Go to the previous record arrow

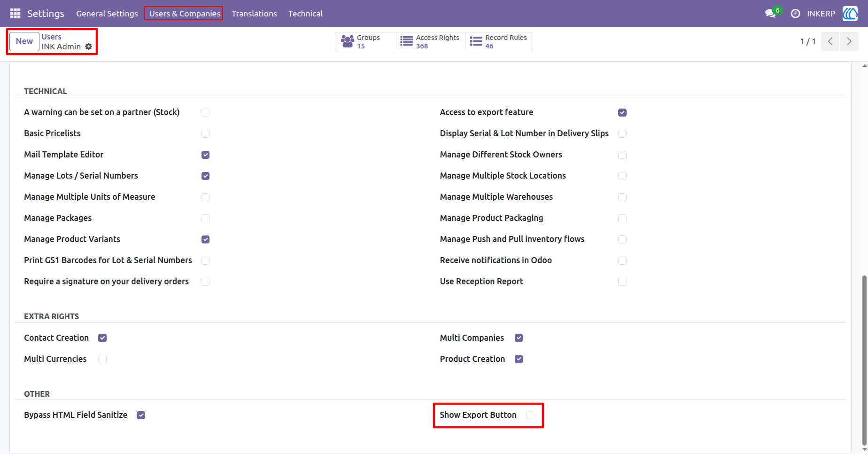[830, 41]
